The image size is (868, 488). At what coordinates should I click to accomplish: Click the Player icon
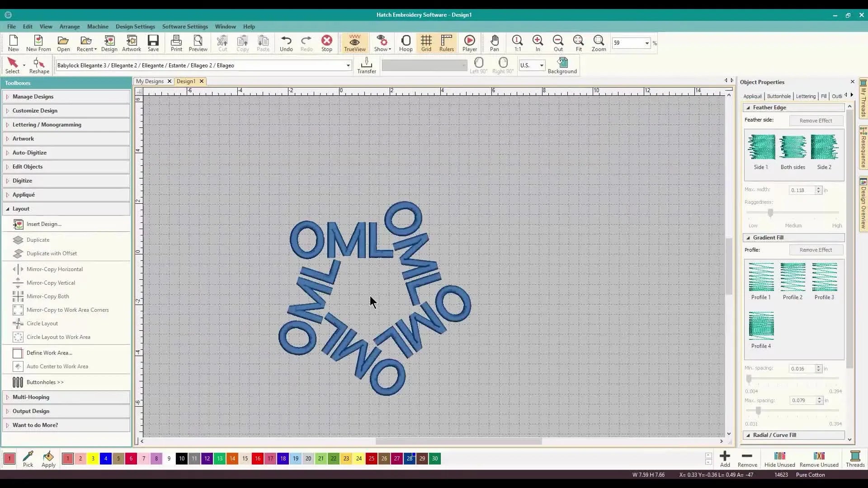pyautogui.click(x=469, y=43)
